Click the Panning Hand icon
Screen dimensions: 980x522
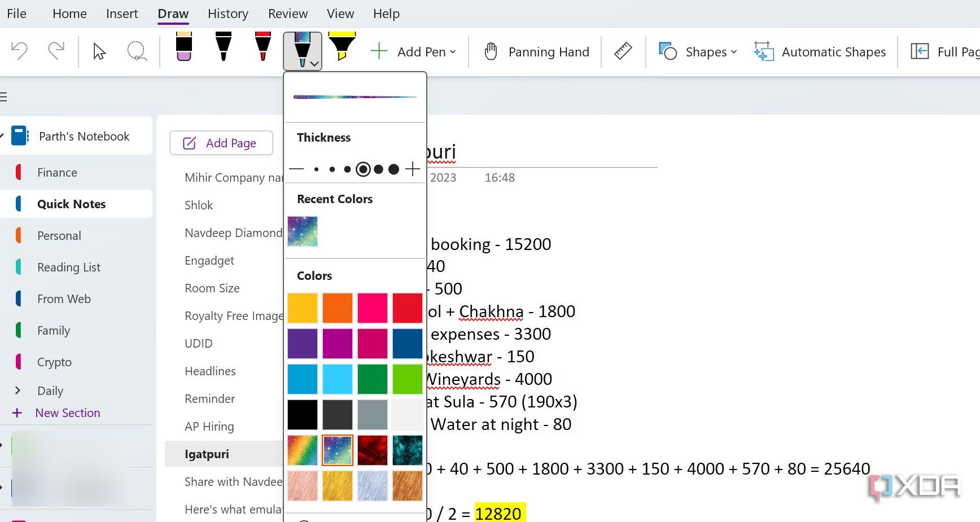[491, 51]
